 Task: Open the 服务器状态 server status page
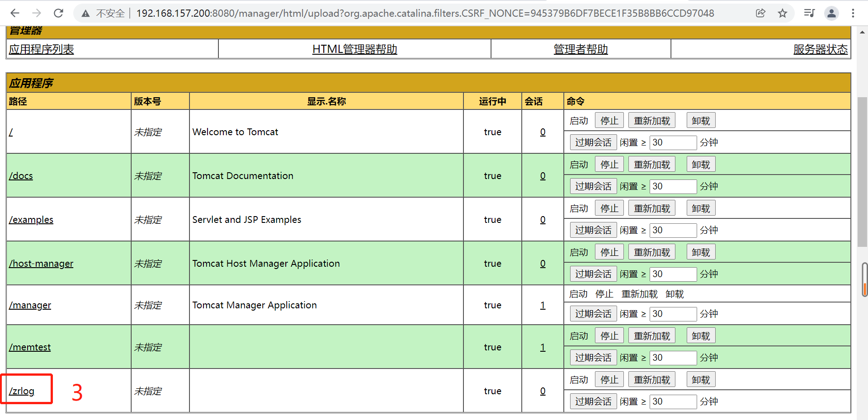click(x=820, y=49)
